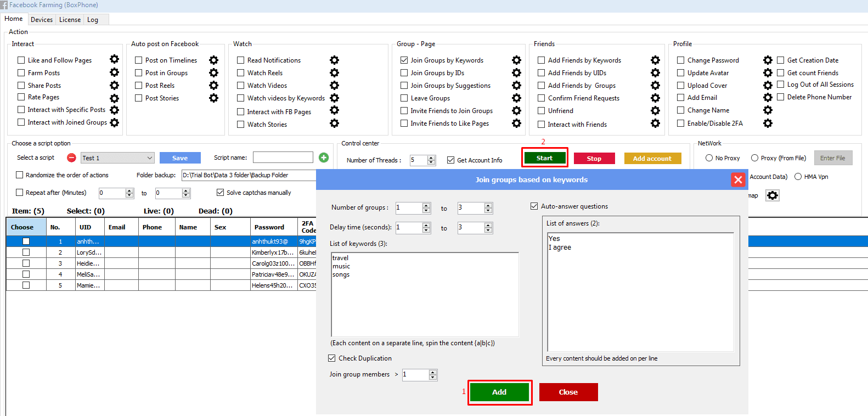Open settings gear for Like and Follow Pages
This screenshot has width=868, height=416.
(114, 59)
